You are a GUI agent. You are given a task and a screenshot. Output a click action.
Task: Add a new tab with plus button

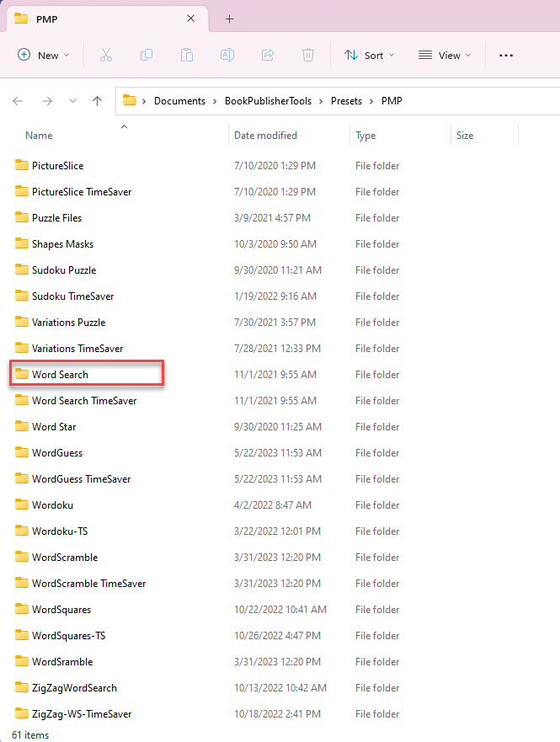tap(229, 19)
